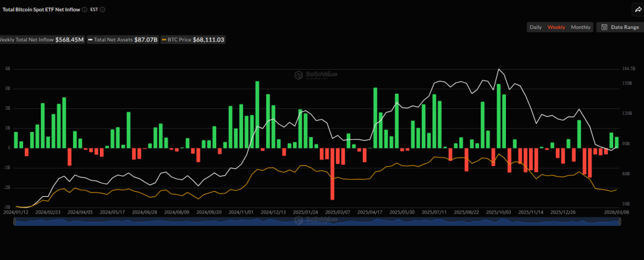Image resolution: width=644 pixels, height=260 pixels.
Task: Click the left handle of the range slider
Action: 14,222
